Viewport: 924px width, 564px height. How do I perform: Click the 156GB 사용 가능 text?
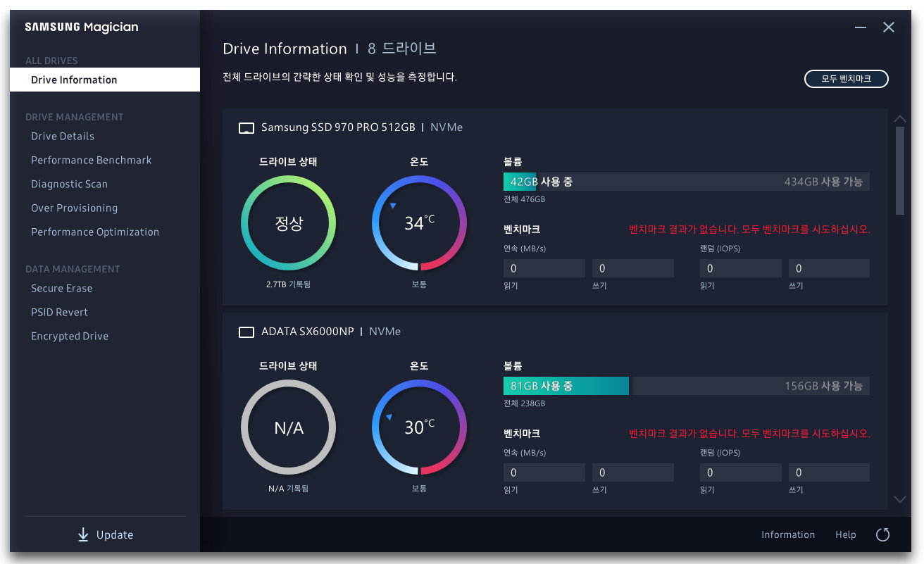point(823,386)
